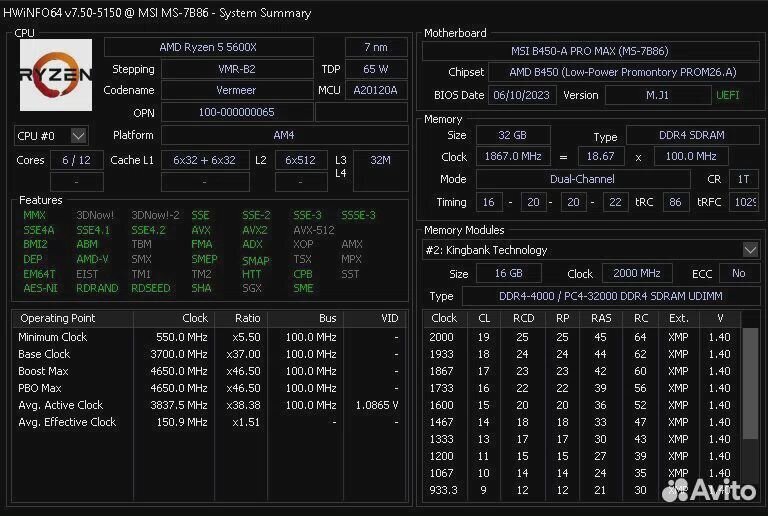Select the 1067 clock XMP timing row
768x516 pixels.
pos(582,473)
